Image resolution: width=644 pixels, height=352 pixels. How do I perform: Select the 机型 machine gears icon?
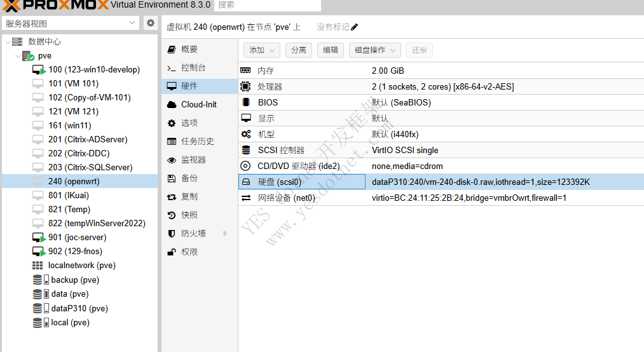click(246, 134)
